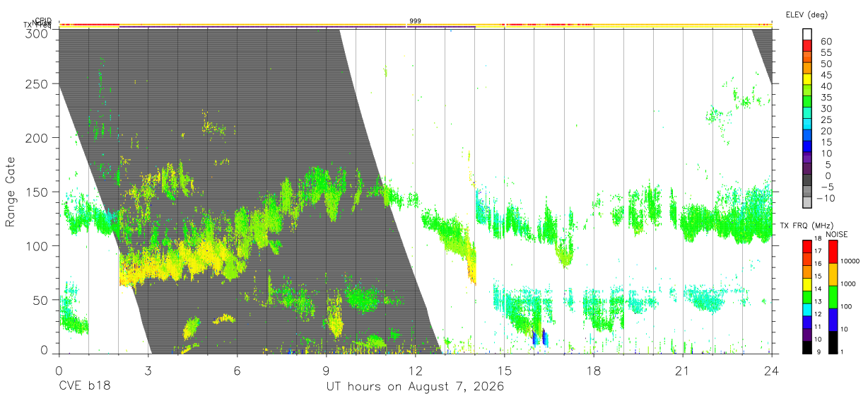868x401 pixels.
Task: Click the x-axis hour label '3'
Action: coord(148,371)
